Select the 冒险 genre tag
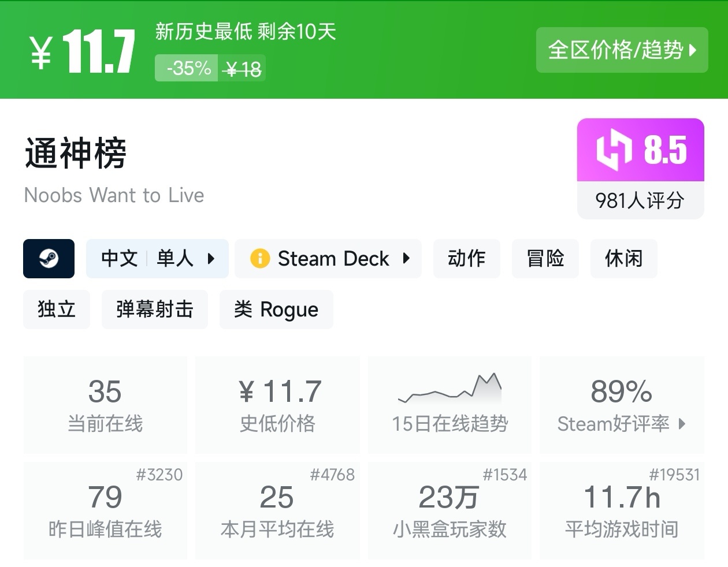The width and height of the screenshot is (728, 567). click(545, 259)
